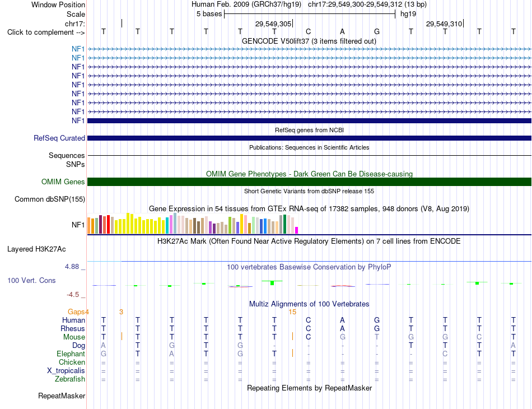The height and width of the screenshot is (409, 532).
Task: Click the 'hg19' text beside scale bar
Action: 408,14
